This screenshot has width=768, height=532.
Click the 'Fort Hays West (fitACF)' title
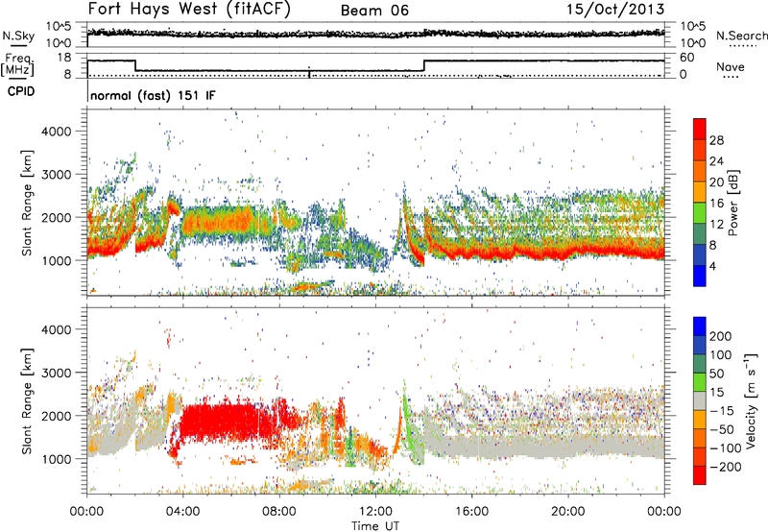coord(189,9)
